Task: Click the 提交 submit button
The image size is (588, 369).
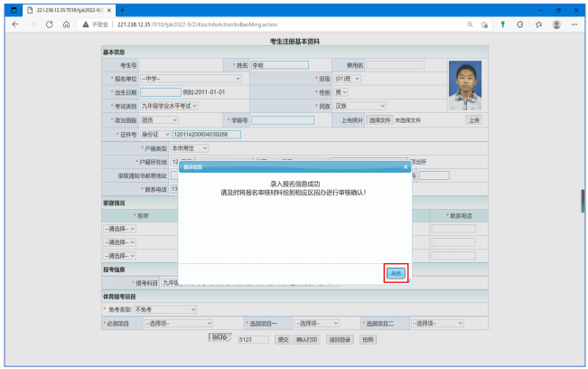Action: tap(283, 339)
